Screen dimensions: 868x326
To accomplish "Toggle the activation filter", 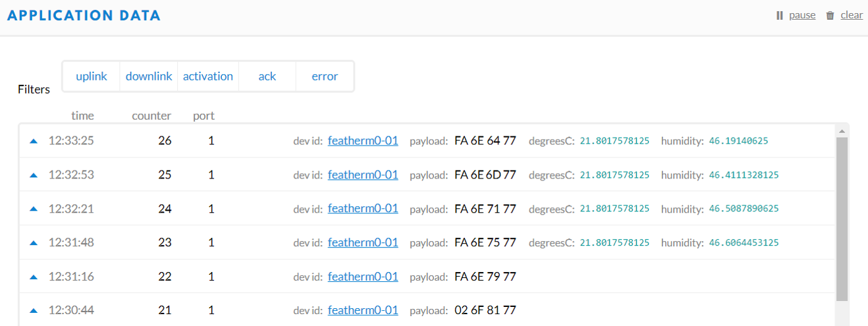I will coord(208,76).
